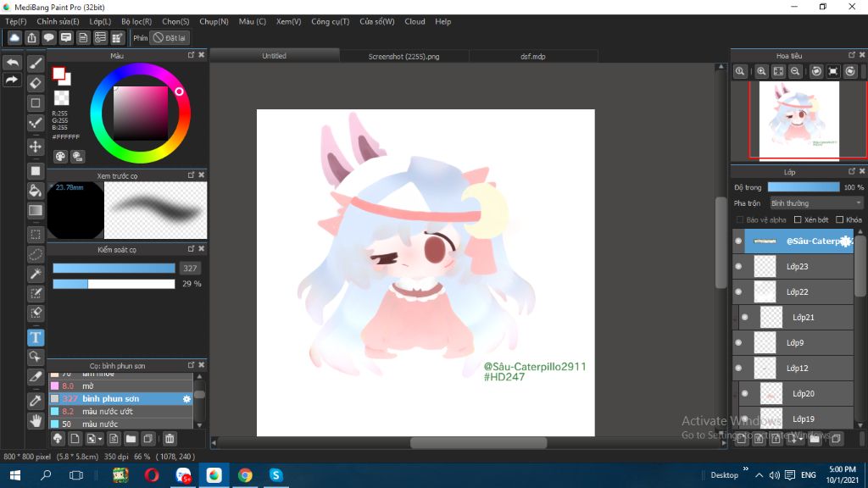Image resolution: width=868 pixels, height=488 pixels.
Task: Select the Magic Wand tool
Action: coord(36,274)
